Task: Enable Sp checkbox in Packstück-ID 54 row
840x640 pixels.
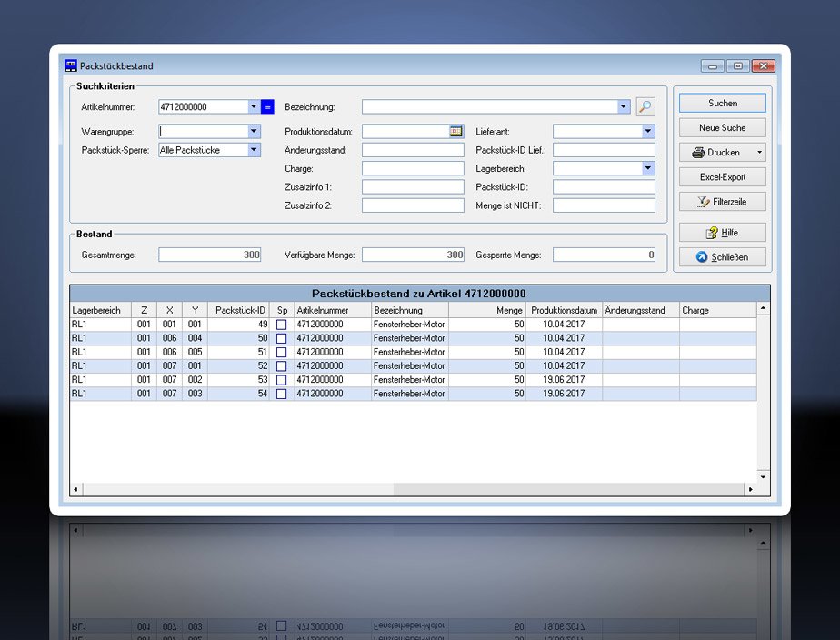Action: click(x=281, y=395)
